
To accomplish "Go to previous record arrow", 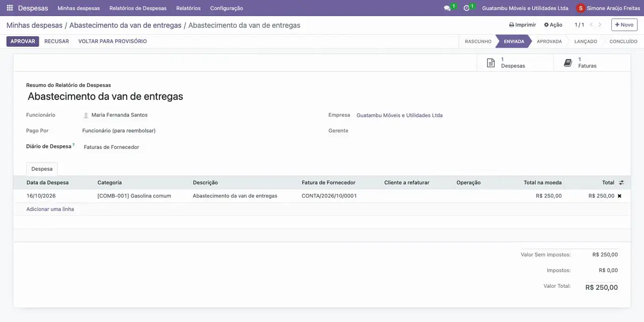I will point(592,25).
